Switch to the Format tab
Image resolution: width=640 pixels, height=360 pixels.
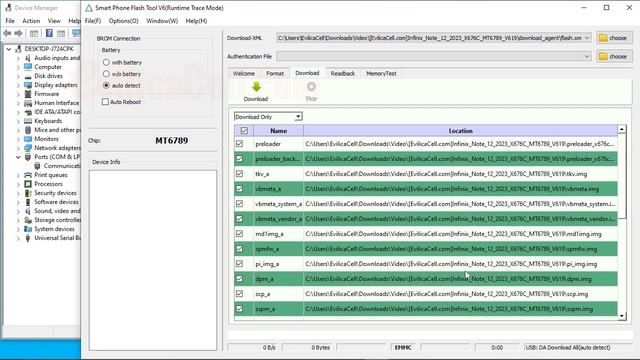[275, 73]
